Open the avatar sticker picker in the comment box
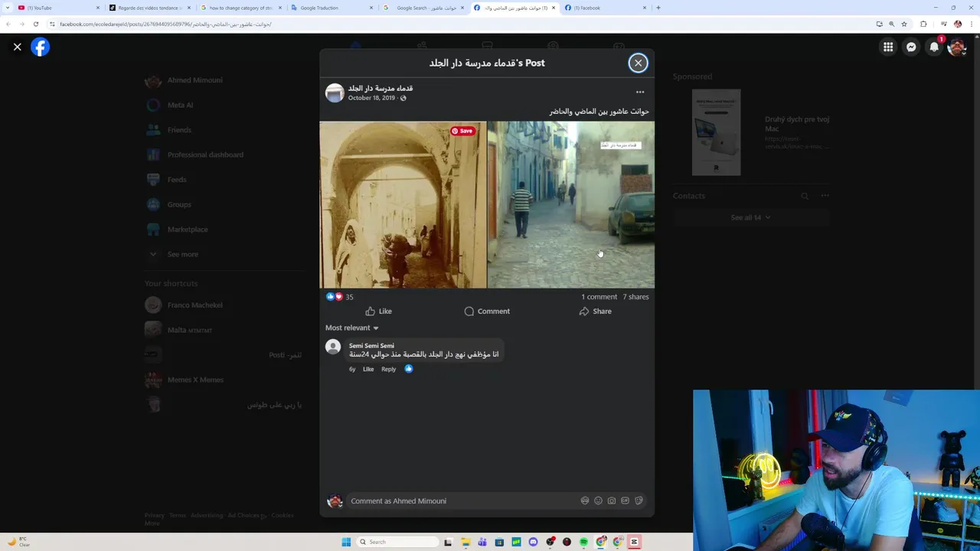980x551 pixels. click(585, 500)
